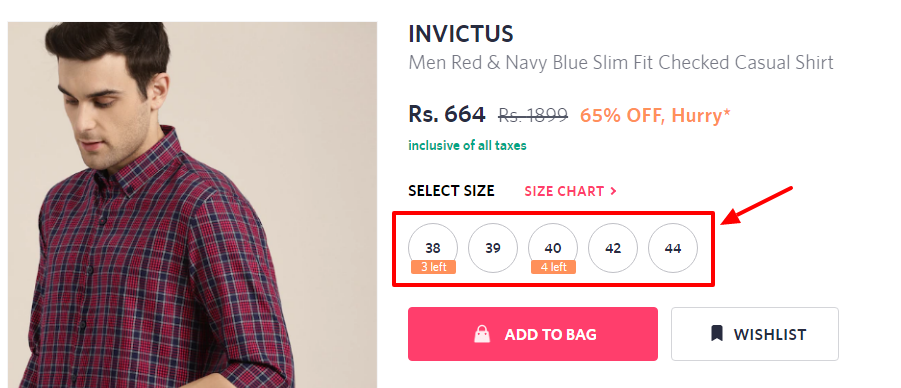Open the INVICTUS brand name
Image resolution: width=901 pixels, height=388 pixels.
click(461, 34)
